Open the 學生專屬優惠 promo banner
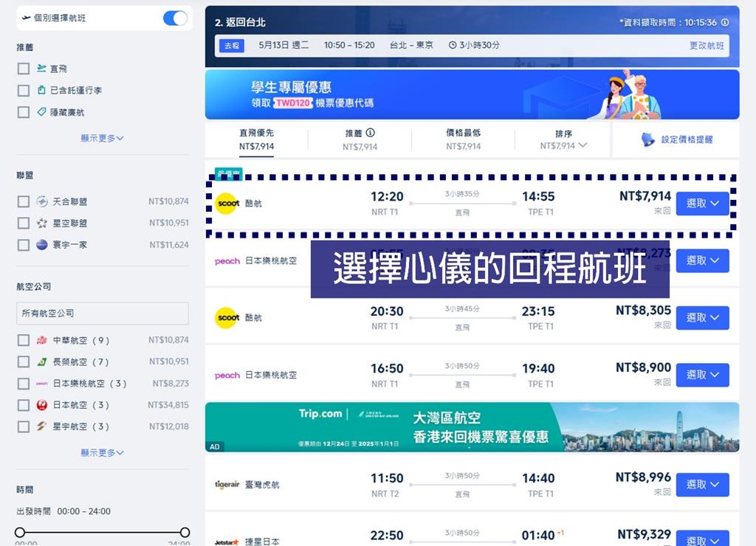The width and height of the screenshot is (756, 546). click(472, 94)
